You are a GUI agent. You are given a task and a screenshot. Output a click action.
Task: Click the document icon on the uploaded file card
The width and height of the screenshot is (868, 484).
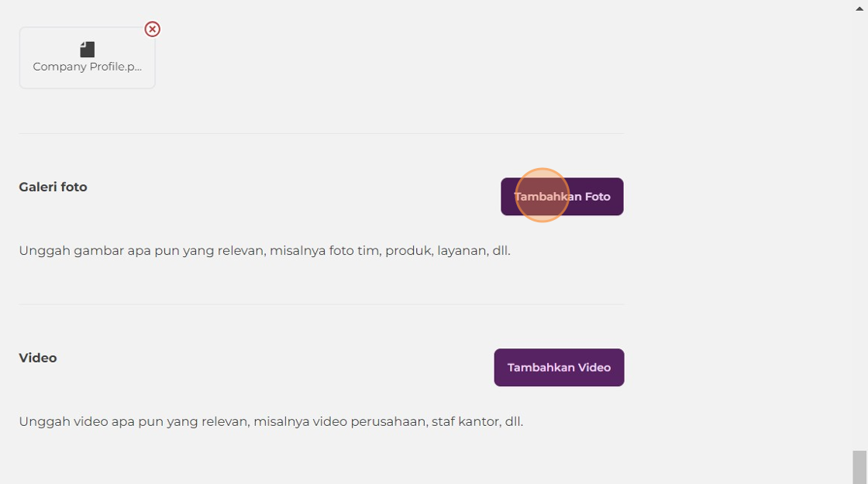(x=87, y=50)
